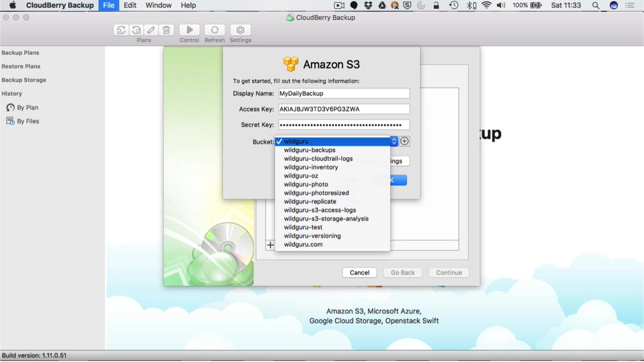This screenshot has height=362, width=644.
Task: Click the lock menu bar icon
Action: (436, 6)
